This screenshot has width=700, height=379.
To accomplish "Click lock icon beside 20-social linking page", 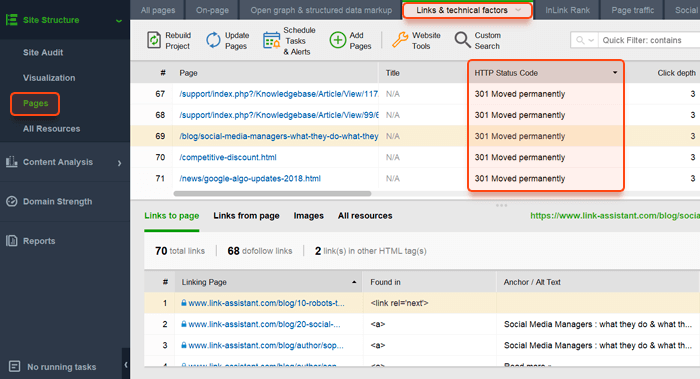I will tap(183, 324).
